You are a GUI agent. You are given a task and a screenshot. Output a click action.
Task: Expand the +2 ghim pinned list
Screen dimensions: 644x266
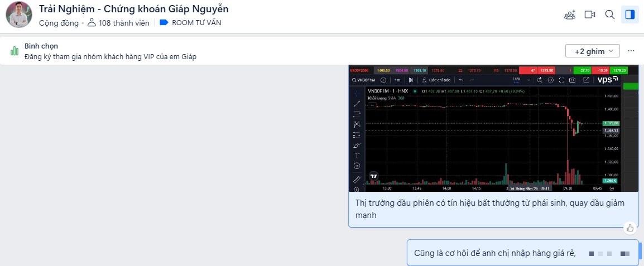coord(592,51)
